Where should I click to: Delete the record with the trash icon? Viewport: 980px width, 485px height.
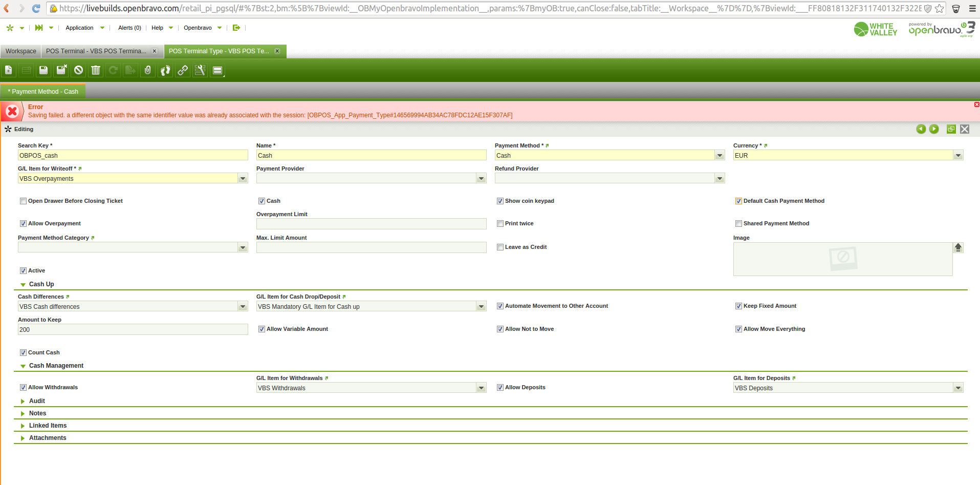96,70
